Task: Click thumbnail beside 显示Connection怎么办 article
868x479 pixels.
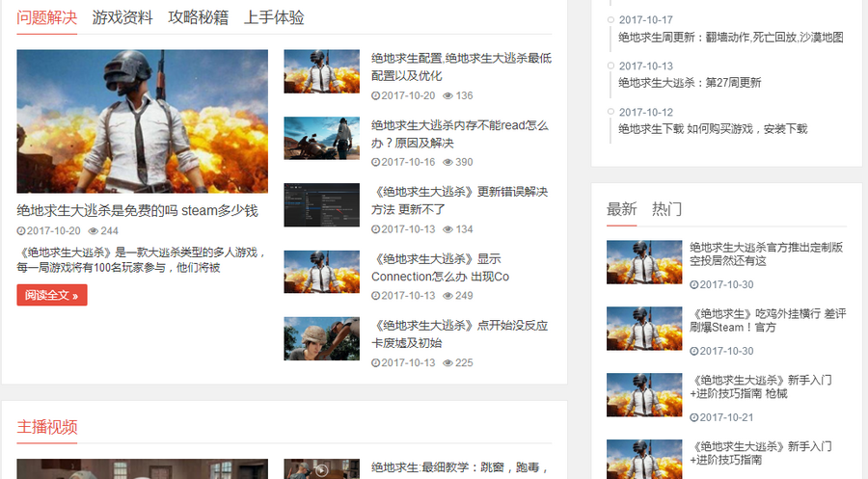Action: click(321, 272)
